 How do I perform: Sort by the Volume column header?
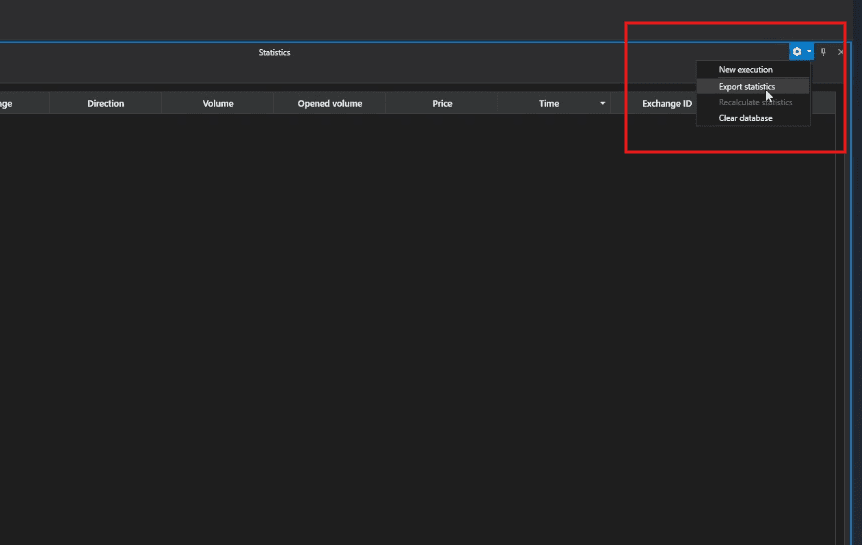tap(218, 104)
